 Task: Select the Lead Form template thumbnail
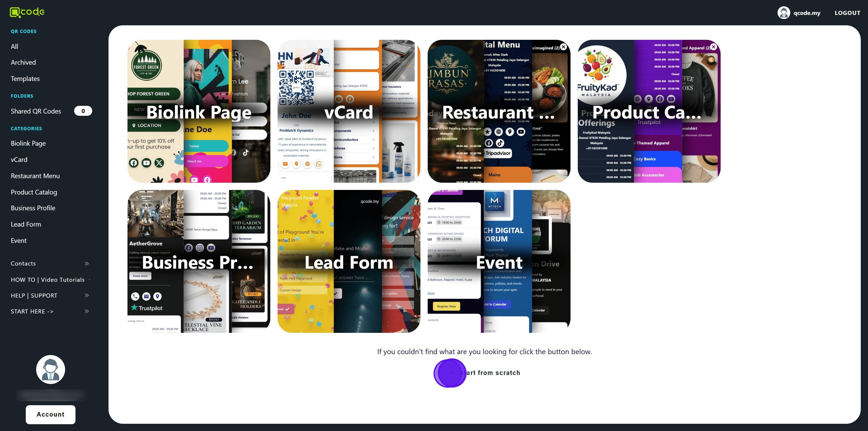[x=349, y=261]
